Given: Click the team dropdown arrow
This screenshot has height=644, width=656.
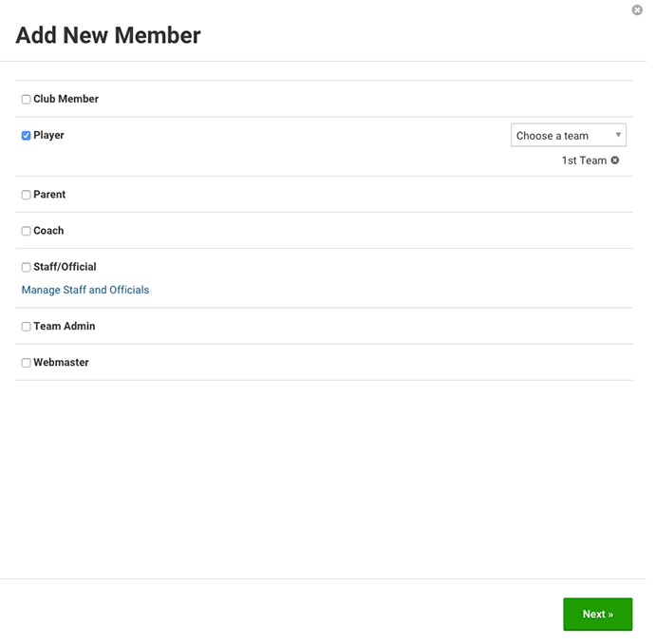Looking at the screenshot, I should (x=618, y=135).
